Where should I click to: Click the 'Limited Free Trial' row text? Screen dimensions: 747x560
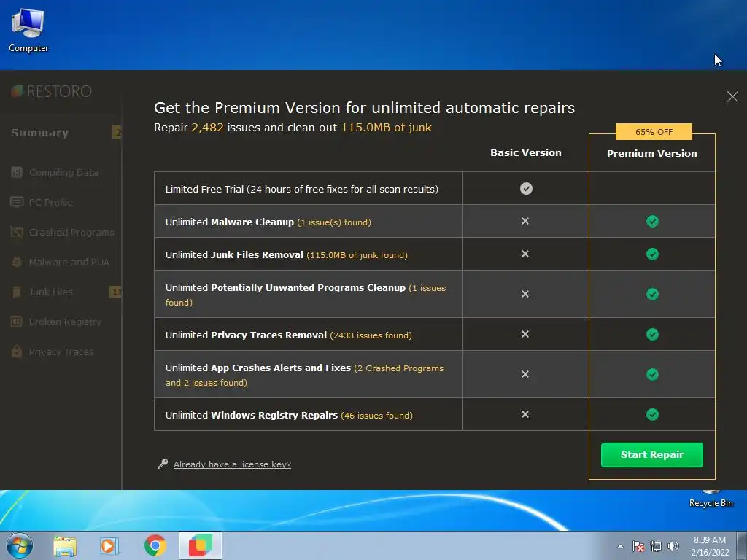pos(301,189)
